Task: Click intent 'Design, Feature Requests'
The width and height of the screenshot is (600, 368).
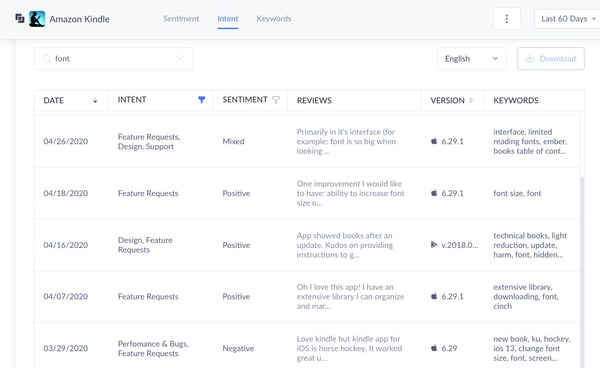Action: pyautogui.click(x=145, y=245)
